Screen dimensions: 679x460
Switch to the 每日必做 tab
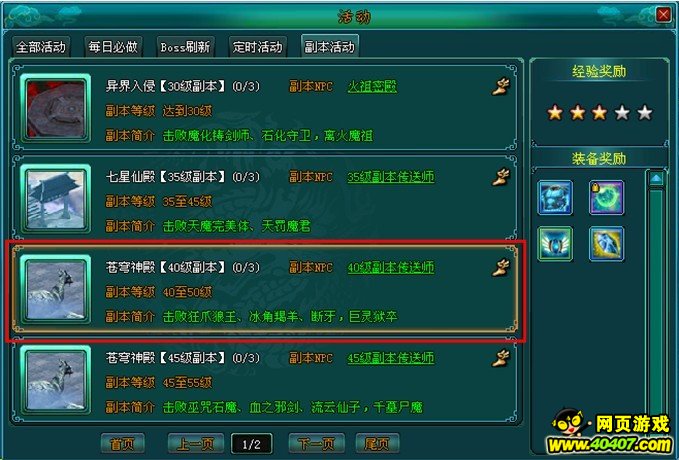(113, 46)
